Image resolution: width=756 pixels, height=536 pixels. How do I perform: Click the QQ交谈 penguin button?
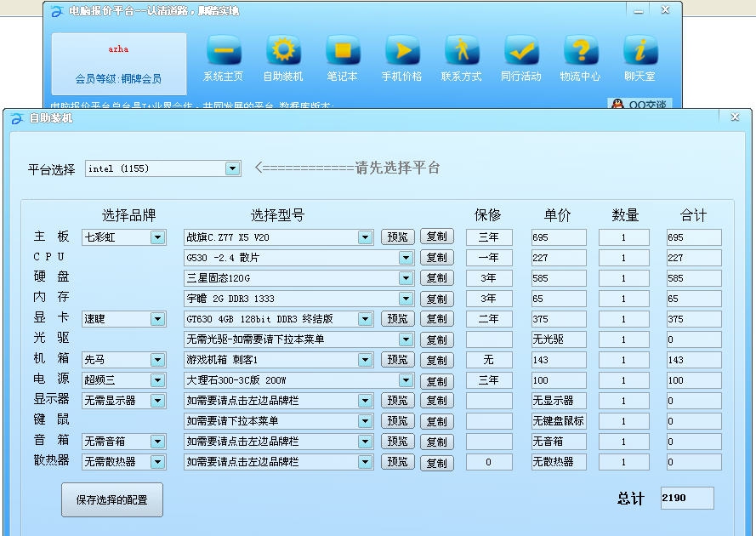point(639,103)
